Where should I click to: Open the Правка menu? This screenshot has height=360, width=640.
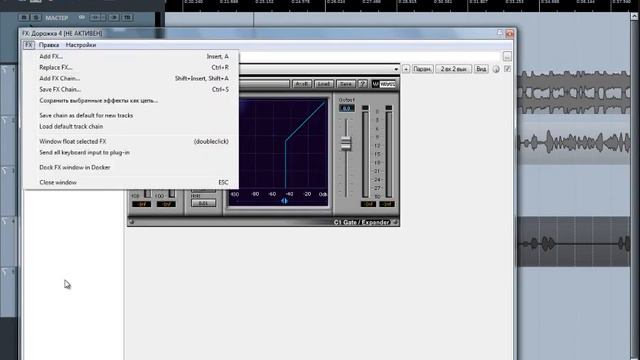click(x=49, y=45)
